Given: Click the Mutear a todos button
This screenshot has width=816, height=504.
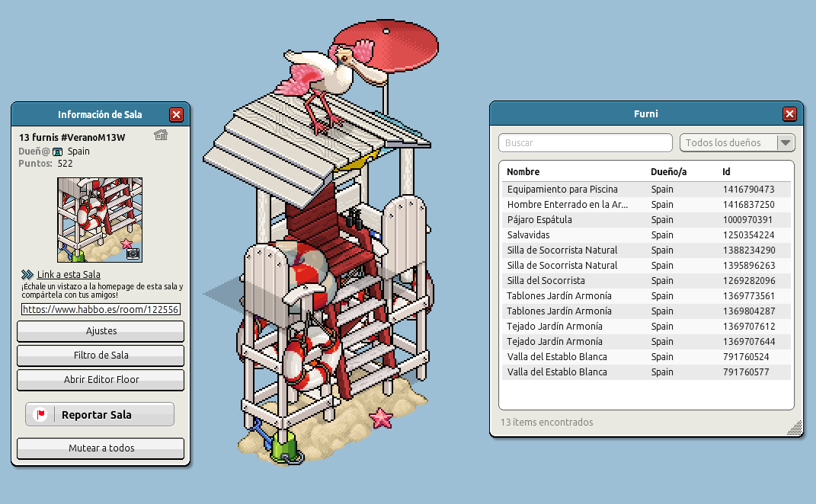Looking at the screenshot, I should 101,448.
